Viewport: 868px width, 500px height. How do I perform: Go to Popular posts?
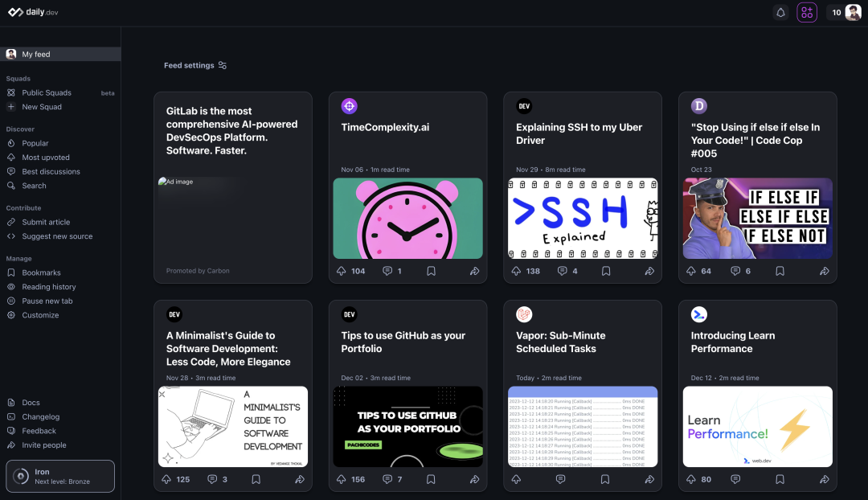tap(60, 143)
